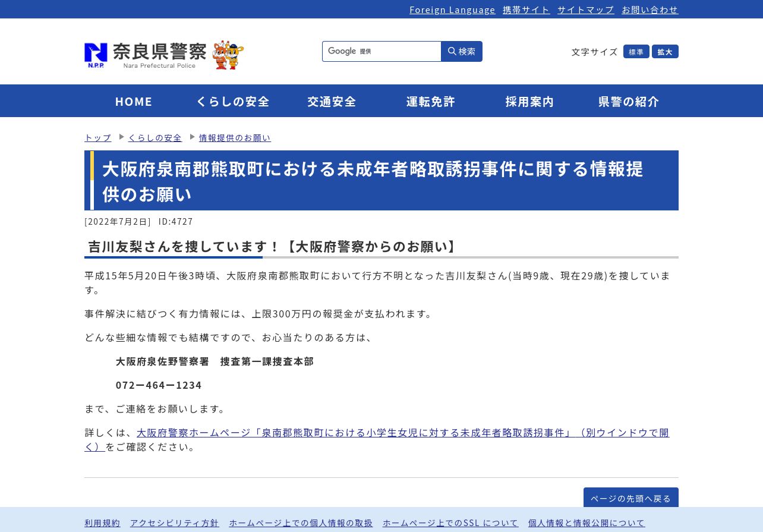Viewport: 763px width, 532px height.
Task: Focus the Google search input field
Action: [x=381, y=52]
